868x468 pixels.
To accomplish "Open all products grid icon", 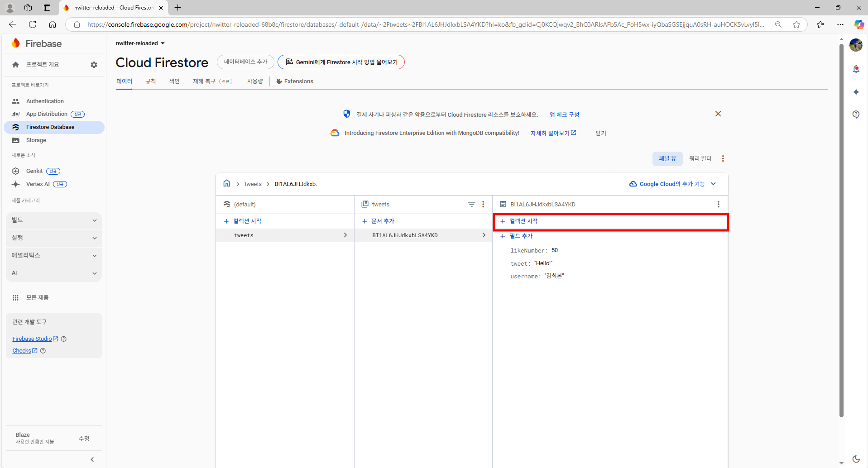I will pos(15,297).
